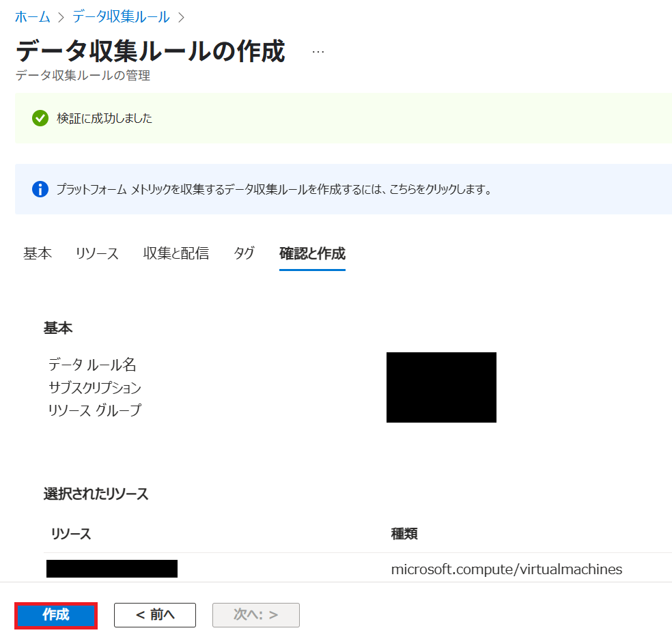Click the 基本 section heading above データ ルール名

click(x=58, y=328)
